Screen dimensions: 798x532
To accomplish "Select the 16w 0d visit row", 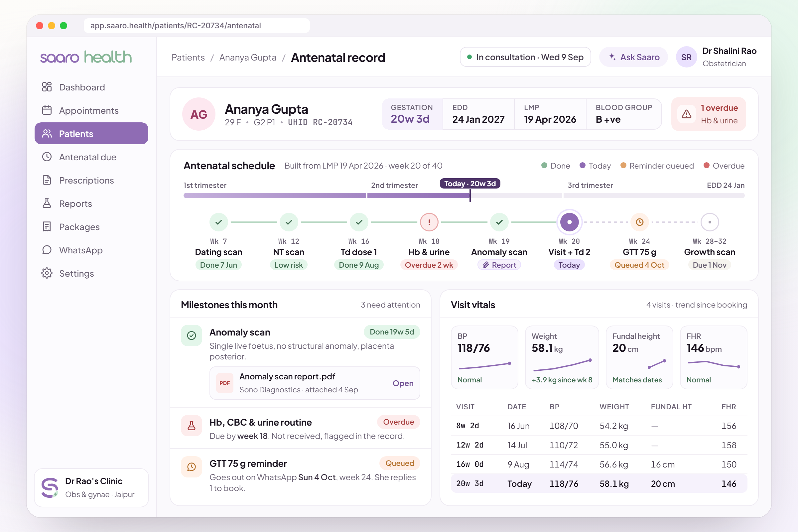I will 599,464.
